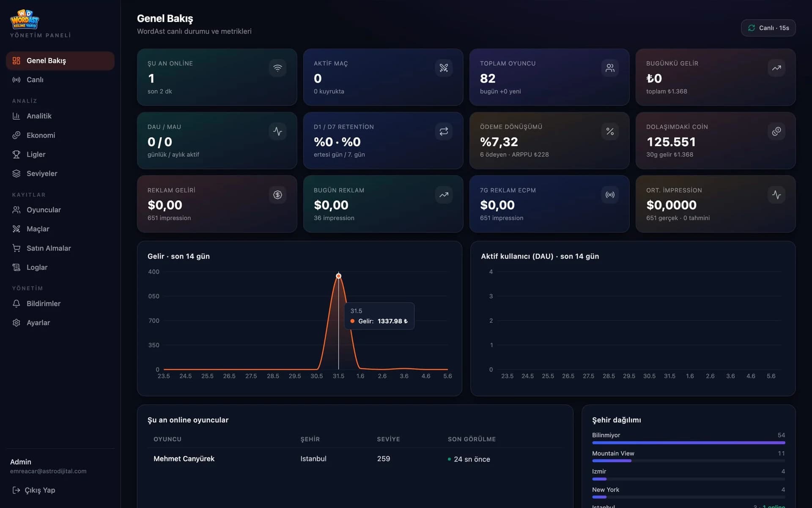Click the Bildirimler bell icon

[x=16, y=304]
